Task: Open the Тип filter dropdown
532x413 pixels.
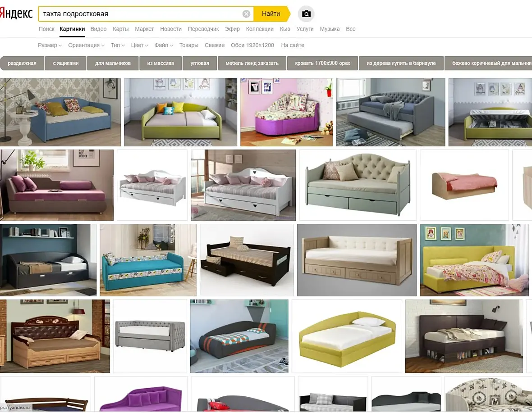Action: 117,45
